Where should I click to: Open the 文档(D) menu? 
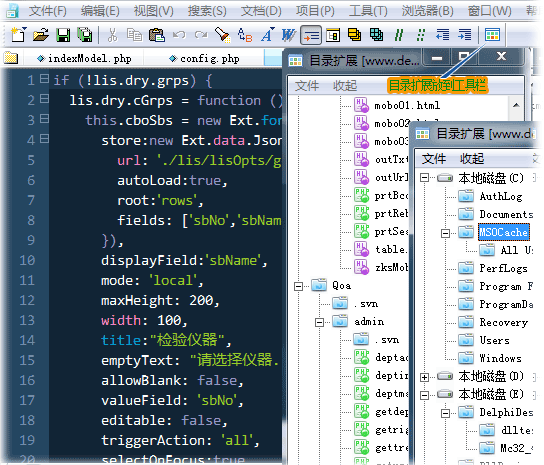(x=261, y=11)
